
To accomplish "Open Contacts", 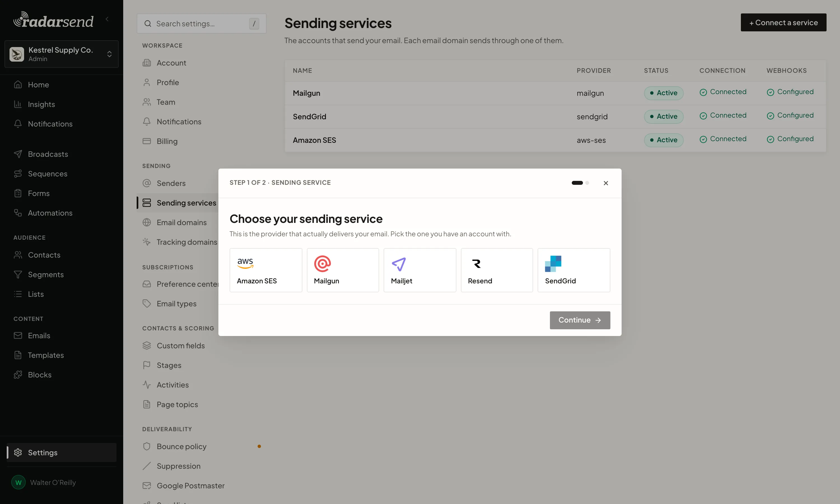I will pyautogui.click(x=61, y=255).
